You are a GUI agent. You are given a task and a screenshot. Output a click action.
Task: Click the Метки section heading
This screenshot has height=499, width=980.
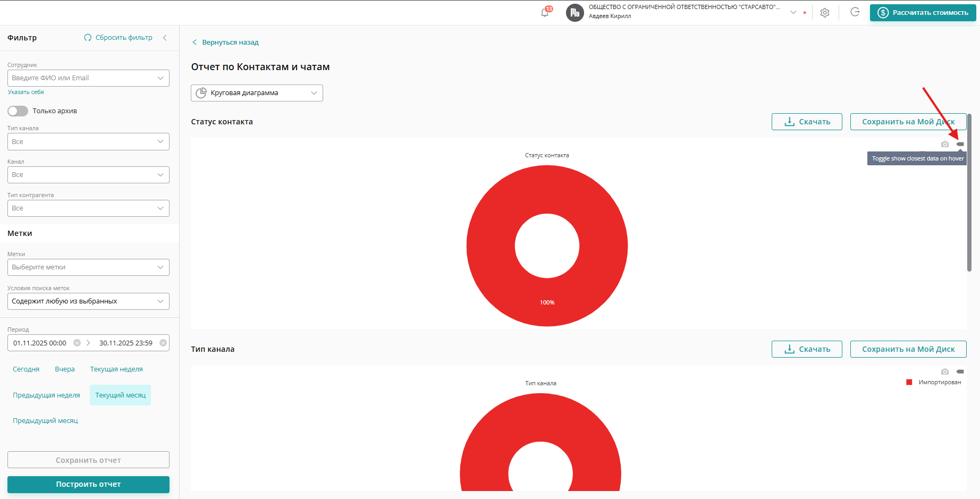coord(20,233)
